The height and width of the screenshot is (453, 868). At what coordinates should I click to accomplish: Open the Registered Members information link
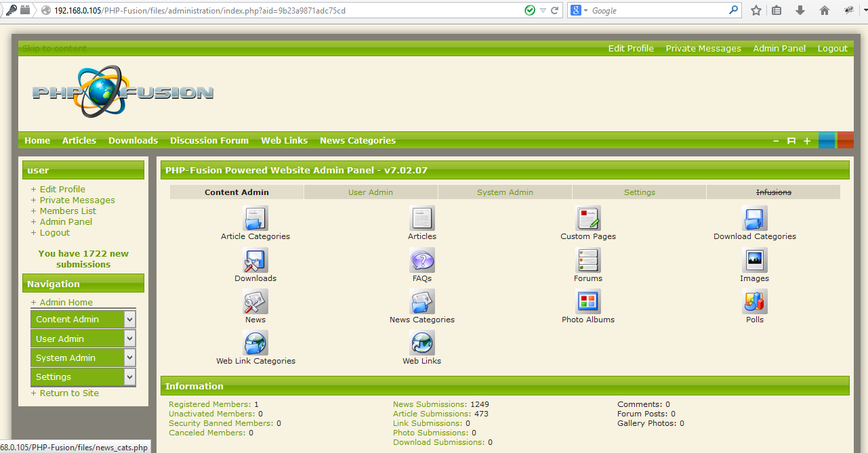pyautogui.click(x=209, y=404)
